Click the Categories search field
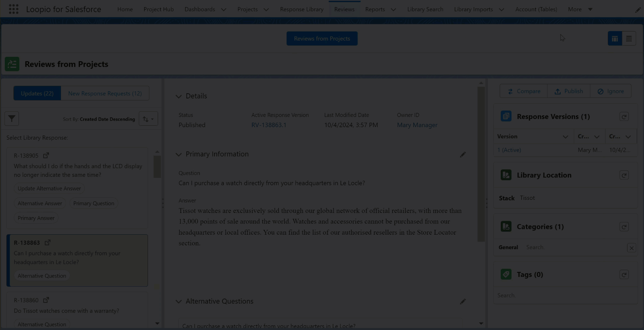The height and width of the screenshot is (330, 644). pyautogui.click(x=574, y=247)
